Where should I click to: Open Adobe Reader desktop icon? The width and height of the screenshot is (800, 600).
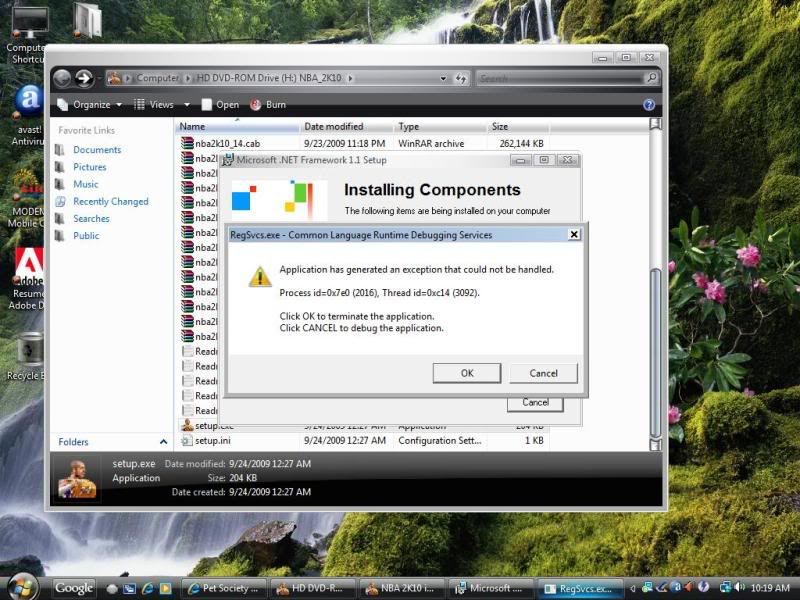[28, 280]
